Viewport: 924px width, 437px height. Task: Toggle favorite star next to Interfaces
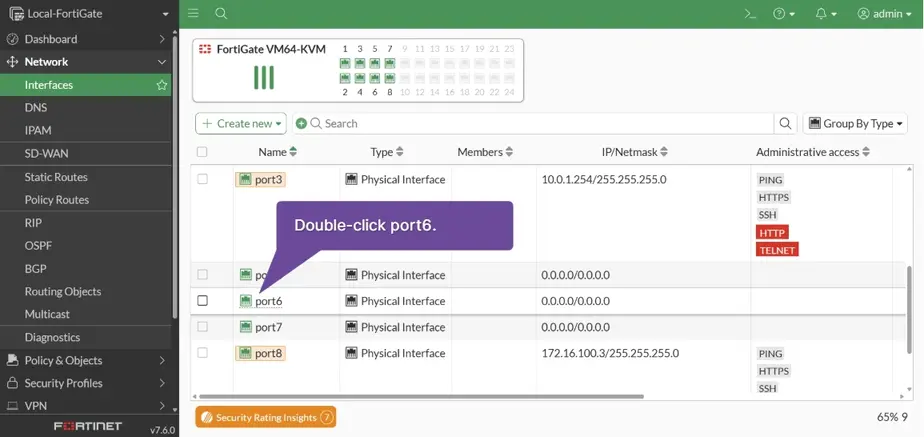pos(161,85)
